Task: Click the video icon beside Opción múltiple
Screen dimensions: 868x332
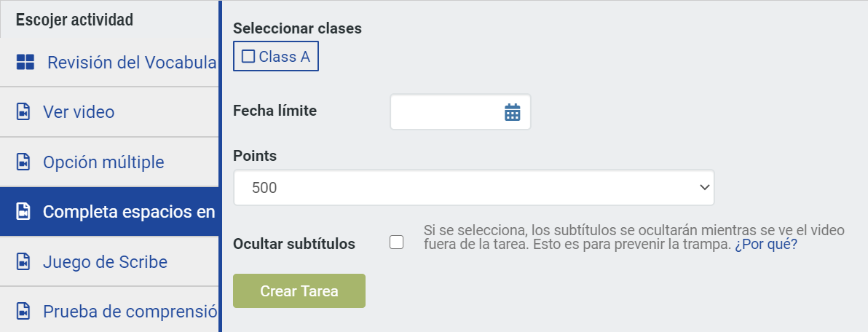Action: [x=23, y=162]
